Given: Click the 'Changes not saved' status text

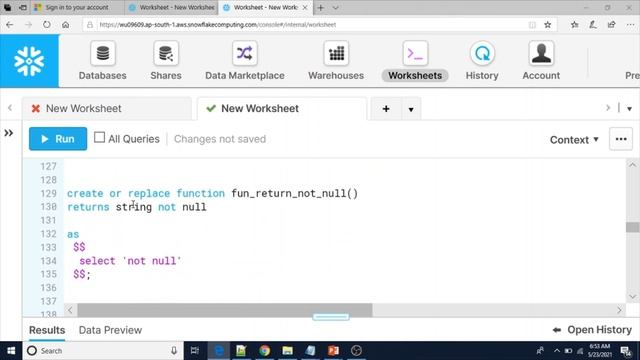Looking at the screenshot, I should coord(220,139).
